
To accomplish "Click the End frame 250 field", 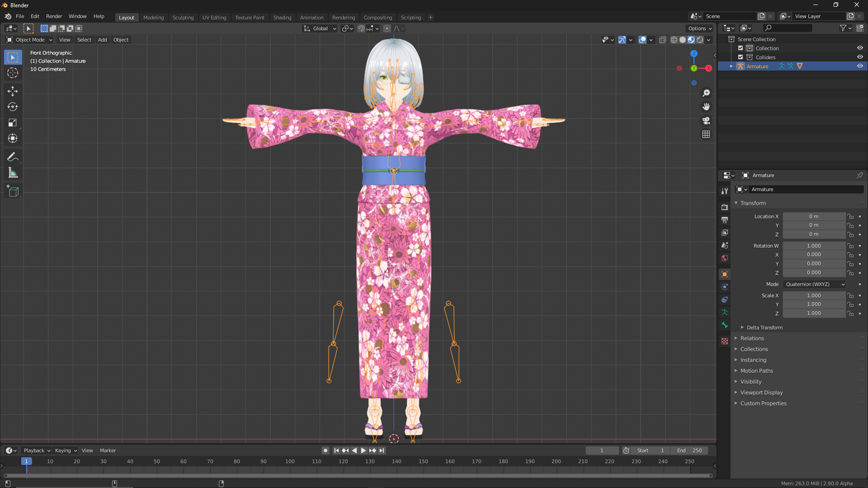I will tap(690, 450).
